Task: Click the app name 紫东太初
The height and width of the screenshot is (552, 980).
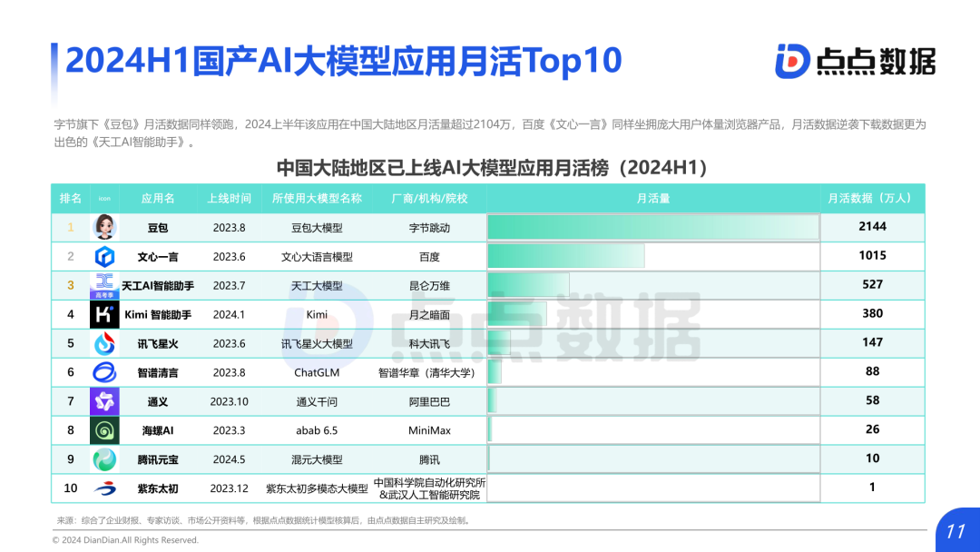Action: (158, 488)
